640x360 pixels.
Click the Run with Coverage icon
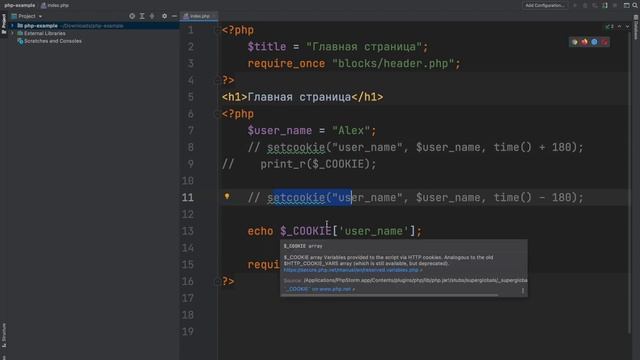(595, 5)
